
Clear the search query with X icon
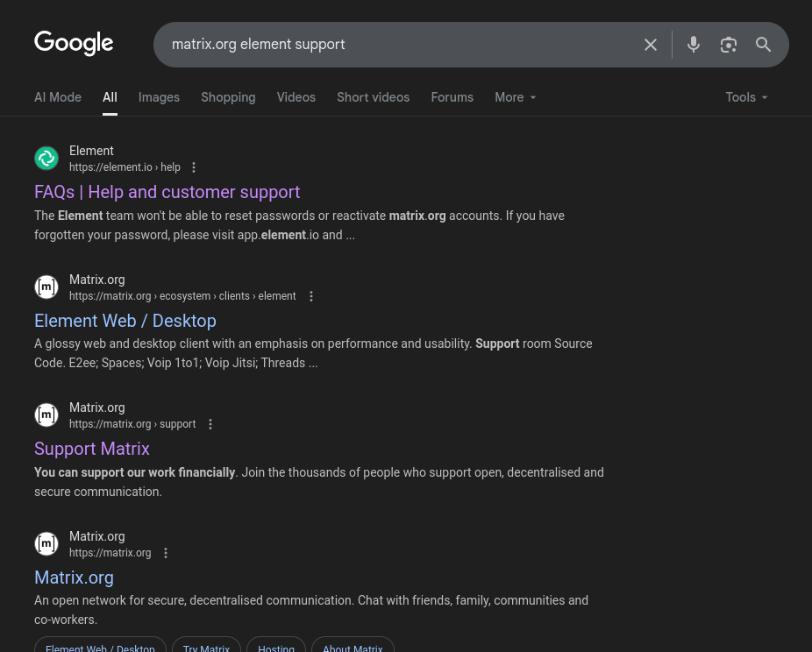651,45
